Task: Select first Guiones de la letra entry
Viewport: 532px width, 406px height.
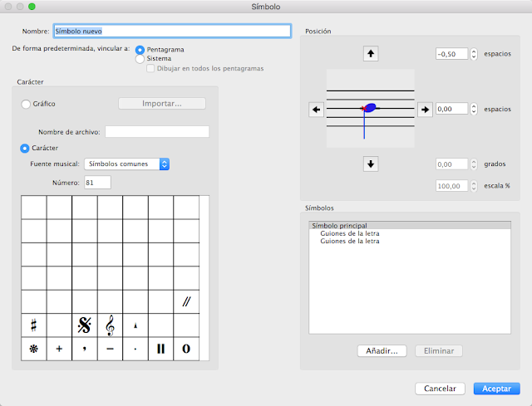Action: [x=349, y=233]
